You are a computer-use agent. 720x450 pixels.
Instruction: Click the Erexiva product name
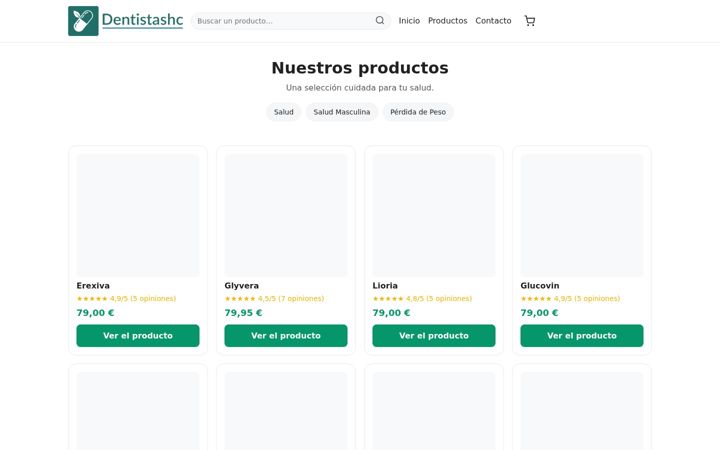click(93, 286)
